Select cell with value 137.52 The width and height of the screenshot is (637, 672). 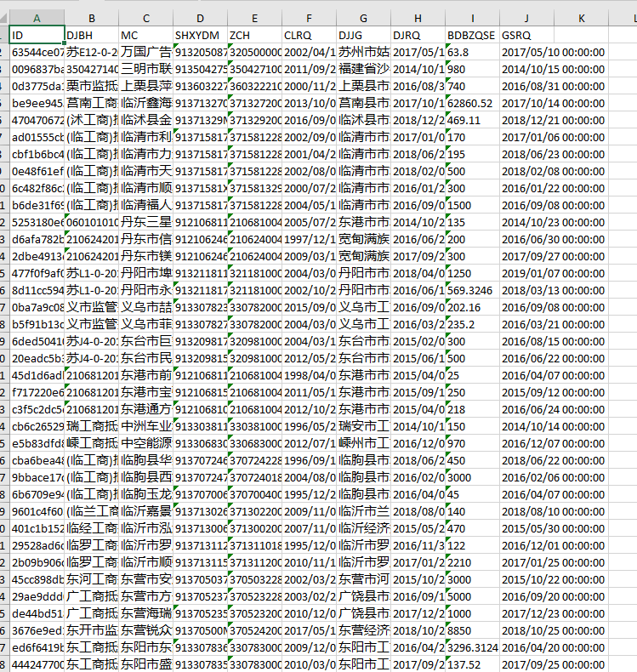[x=473, y=664]
